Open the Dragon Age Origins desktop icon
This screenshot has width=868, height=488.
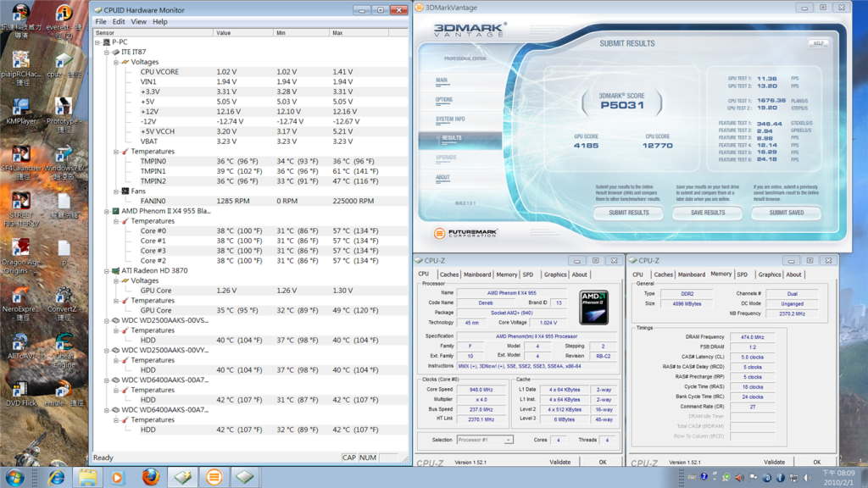(21, 256)
